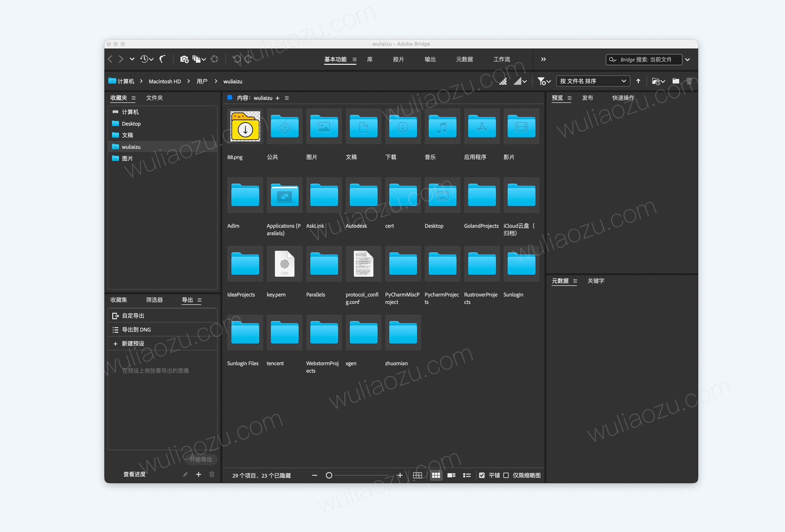Image resolution: width=785 pixels, height=532 pixels.
Task: Open the 按文件名排序 sort dropdown
Action: pos(593,81)
